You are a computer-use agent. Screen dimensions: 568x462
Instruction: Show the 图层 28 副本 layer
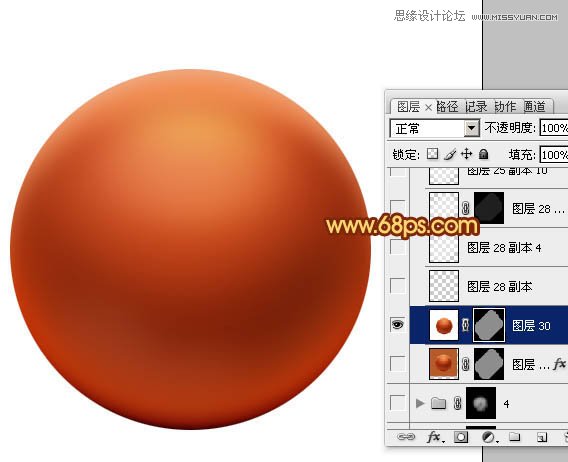(397, 286)
